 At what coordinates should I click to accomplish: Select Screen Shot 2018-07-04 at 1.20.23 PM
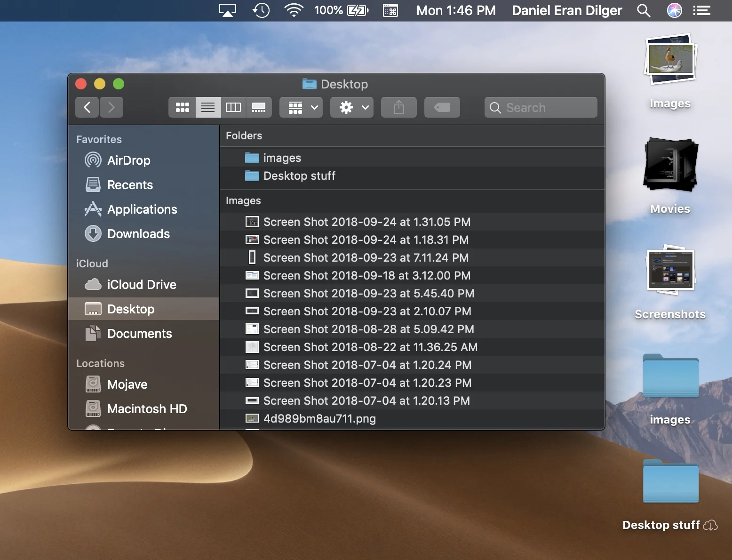[413, 383]
